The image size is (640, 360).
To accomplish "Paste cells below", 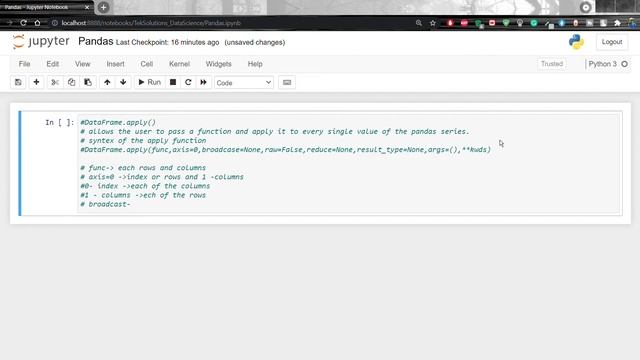I will tap(88, 82).
